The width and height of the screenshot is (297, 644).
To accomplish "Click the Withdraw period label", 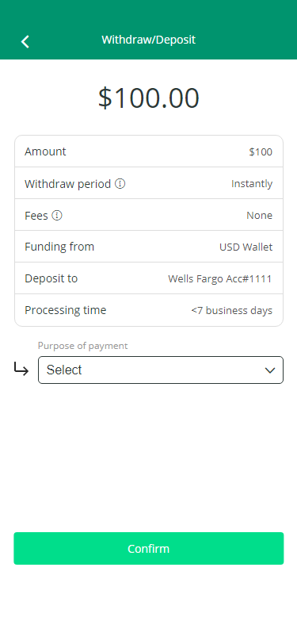I will coord(67,184).
